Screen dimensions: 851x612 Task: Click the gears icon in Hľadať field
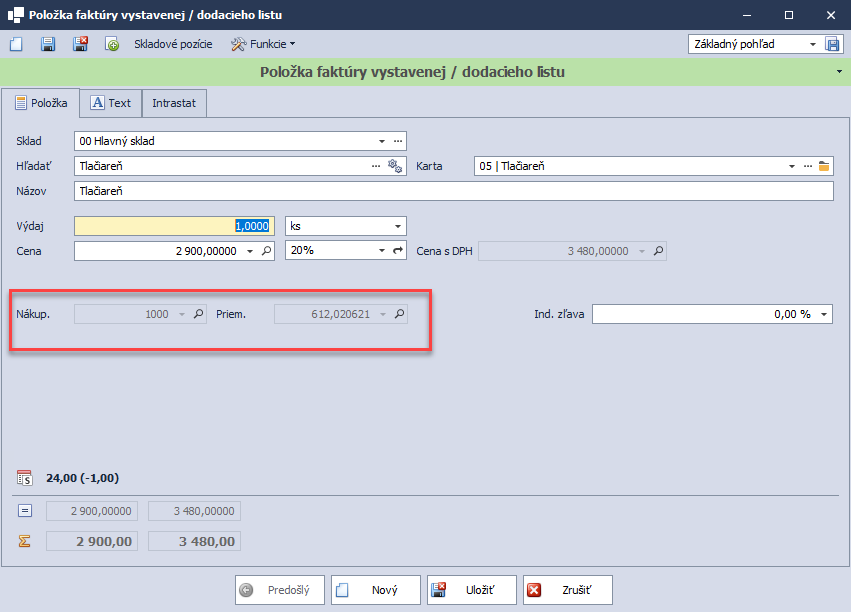(x=395, y=166)
